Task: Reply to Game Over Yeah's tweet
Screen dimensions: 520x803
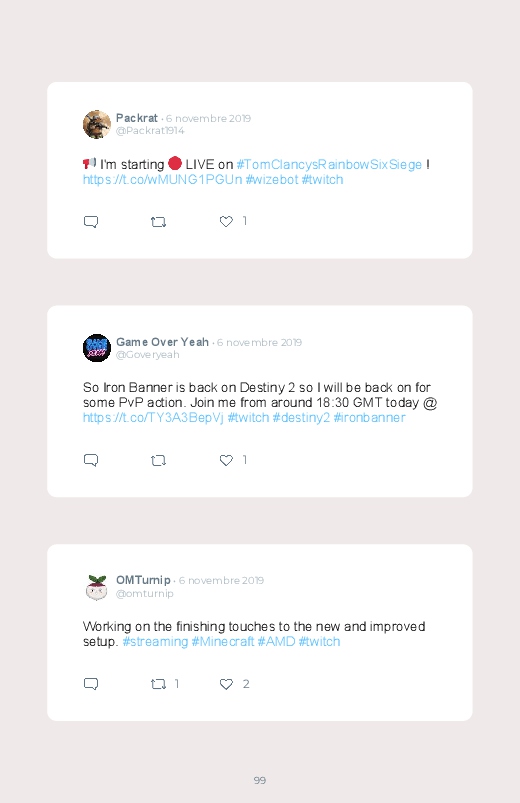Action: pyautogui.click(x=91, y=460)
